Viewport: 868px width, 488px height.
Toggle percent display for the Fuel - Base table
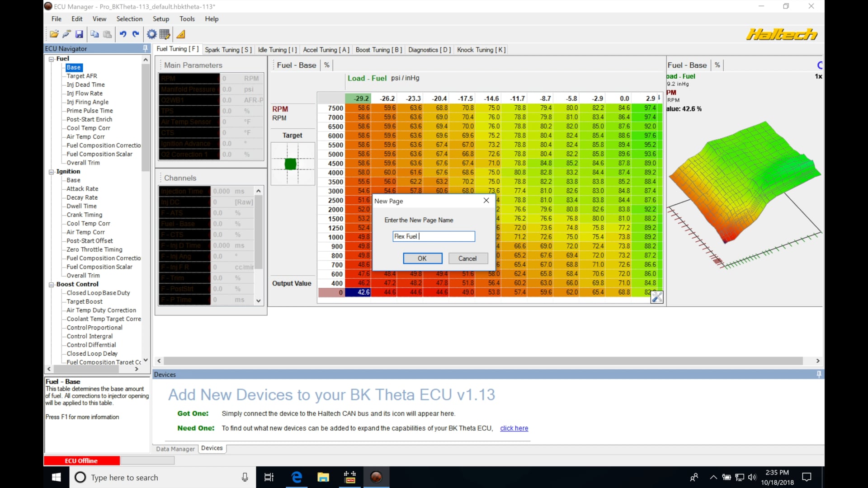click(326, 65)
